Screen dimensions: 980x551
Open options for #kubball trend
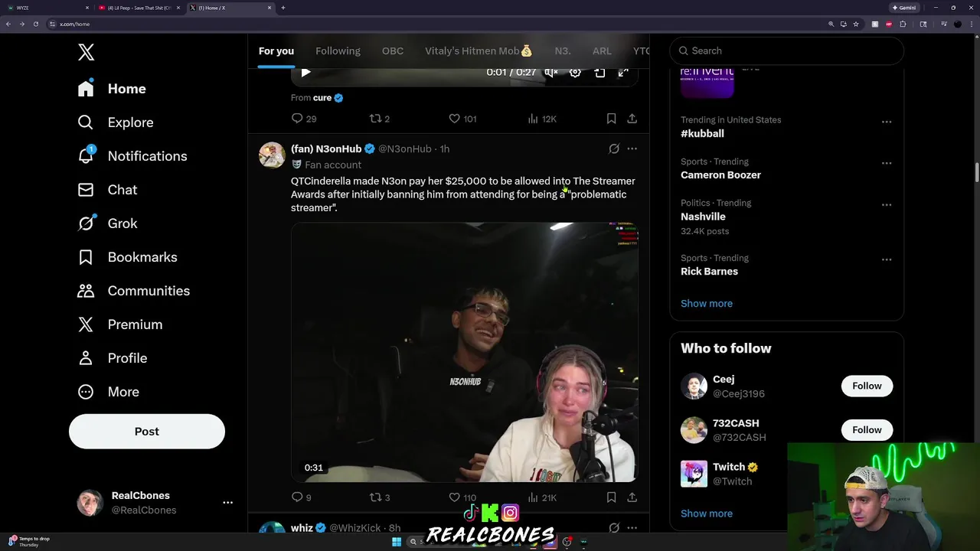(x=887, y=122)
